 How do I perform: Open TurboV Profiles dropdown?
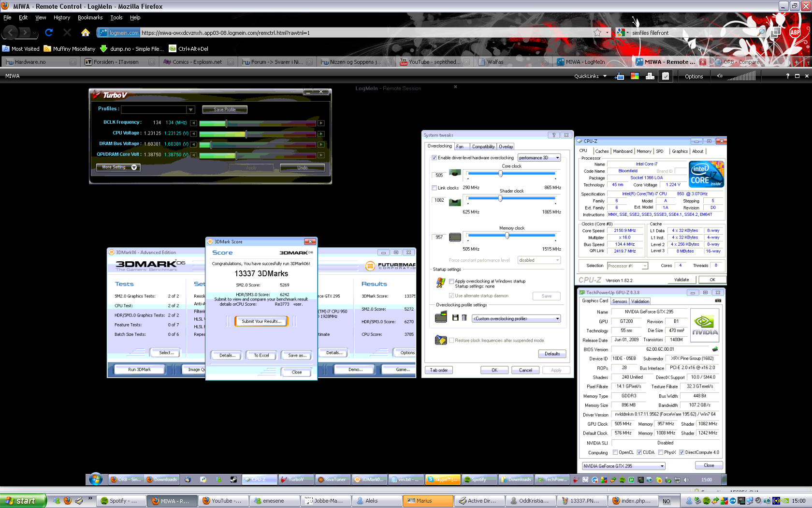pos(190,110)
